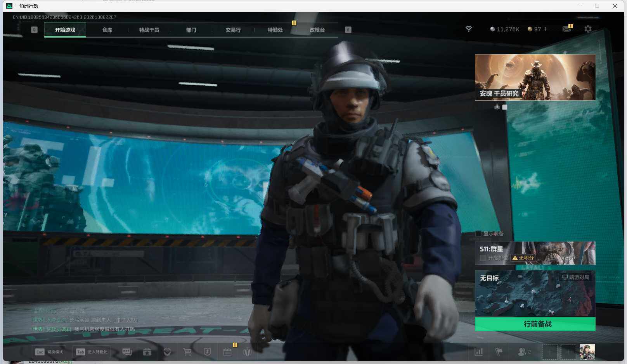Screen dimensions: 627x364
Task: Click the Q key icon left of tabs
Action: click(x=34, y=30)
